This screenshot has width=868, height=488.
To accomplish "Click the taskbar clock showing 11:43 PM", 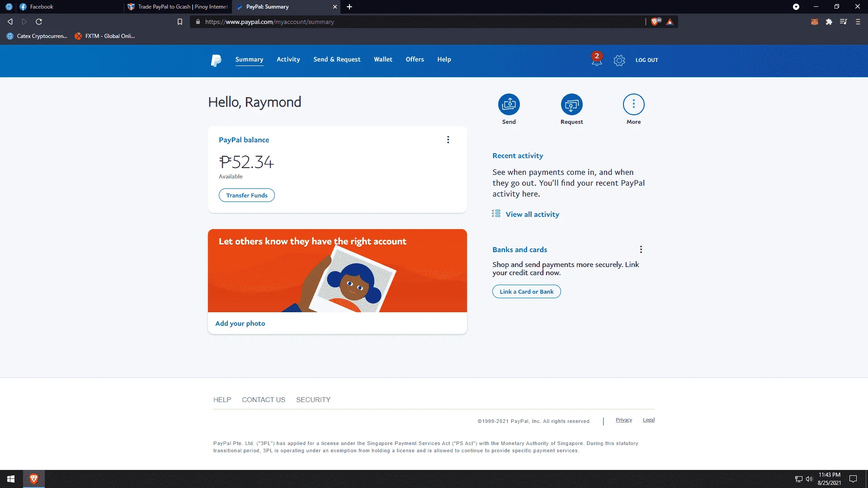I will pyautogui.click(x=829, y=479).
